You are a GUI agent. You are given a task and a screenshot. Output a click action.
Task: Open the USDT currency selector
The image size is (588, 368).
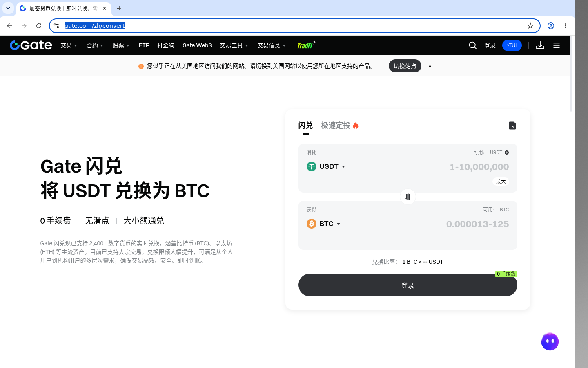326,166
